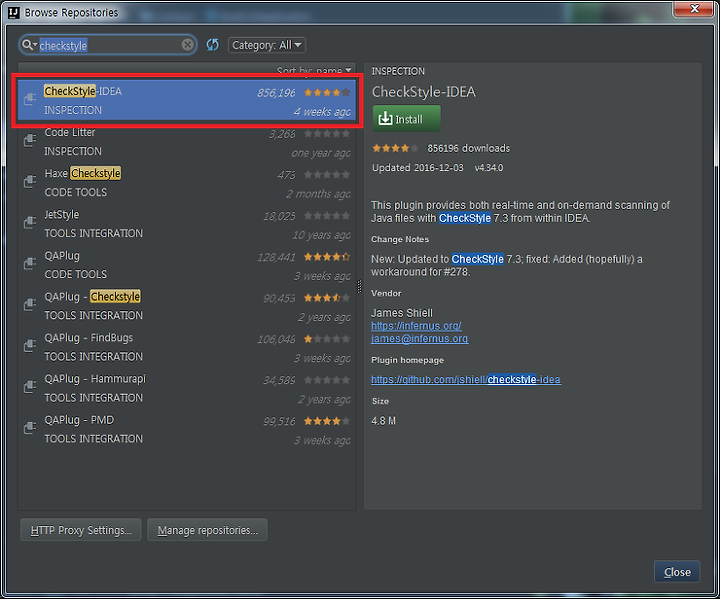Screen dimensions: 720x599
Task: Open the Sort by name dropdown
Action: click(x=314, y=70)
